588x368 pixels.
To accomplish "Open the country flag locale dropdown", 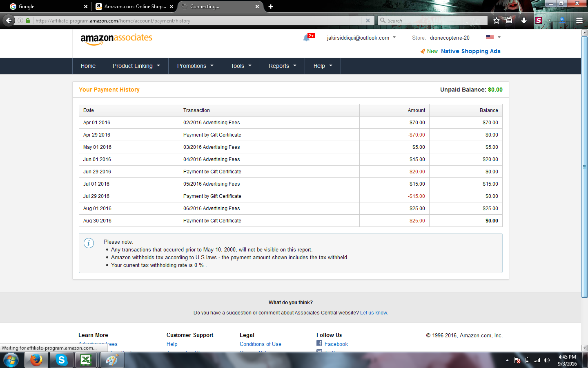I will point(493,37).
